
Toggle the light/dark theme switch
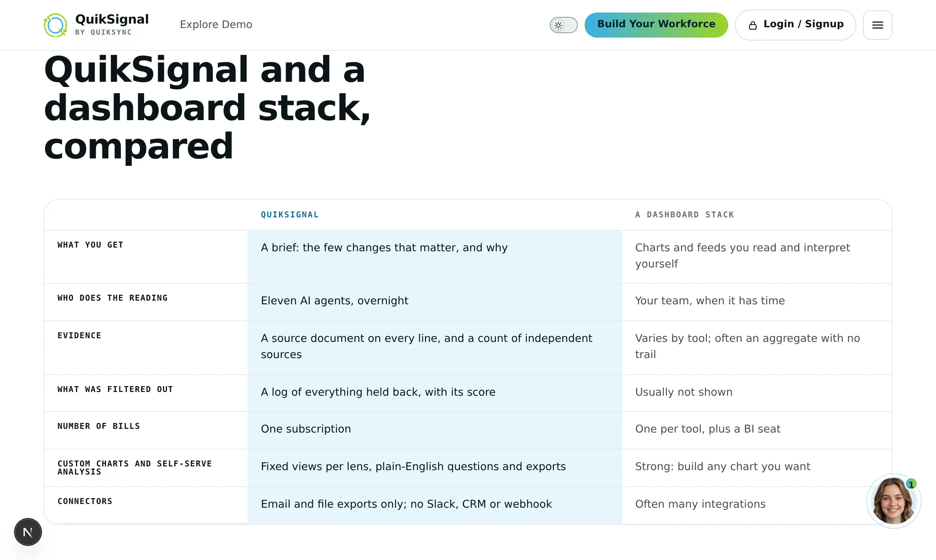tap(563, 25)
